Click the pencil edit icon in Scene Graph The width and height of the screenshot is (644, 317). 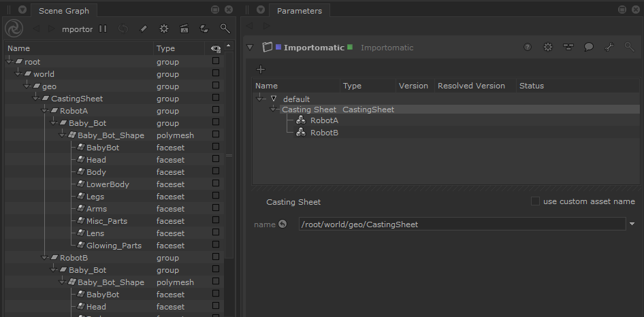[144, 29]
